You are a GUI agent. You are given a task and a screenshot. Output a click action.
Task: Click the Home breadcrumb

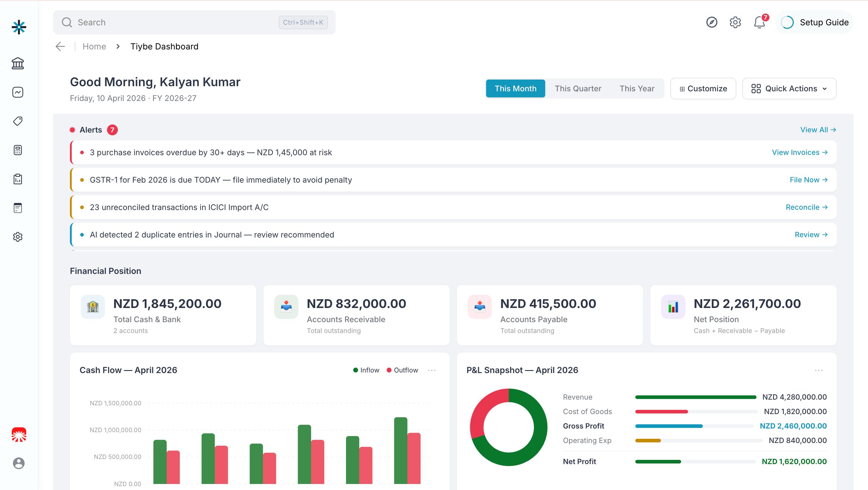click(94, 46)
